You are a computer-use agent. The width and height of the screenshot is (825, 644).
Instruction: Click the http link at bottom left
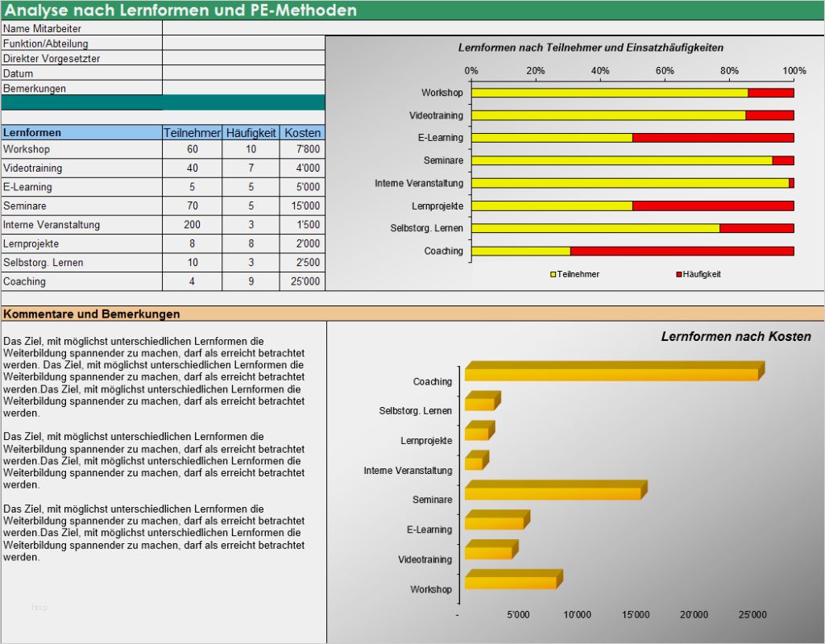(x=39, y=606)
